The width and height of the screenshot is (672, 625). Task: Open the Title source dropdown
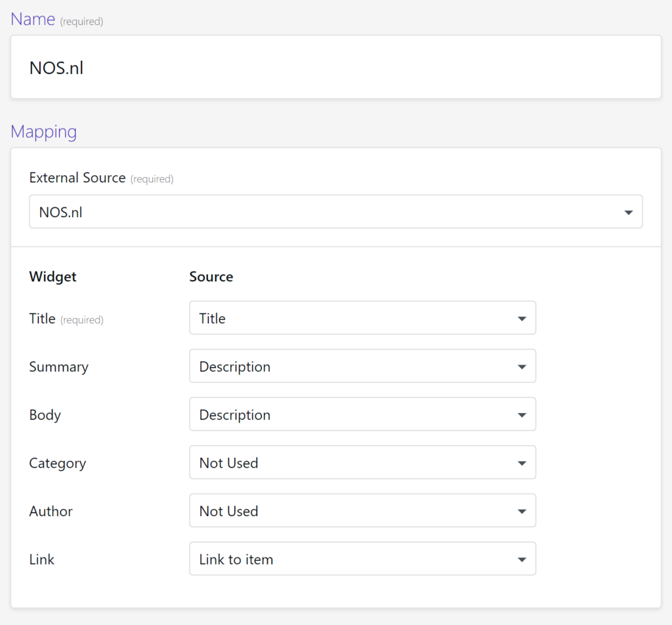[x=362, y=318]
